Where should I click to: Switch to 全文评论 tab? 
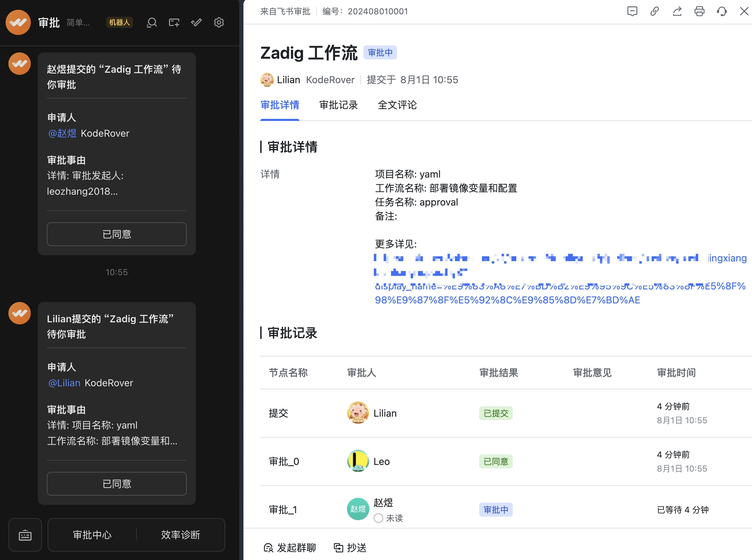[x=397, y=105]
